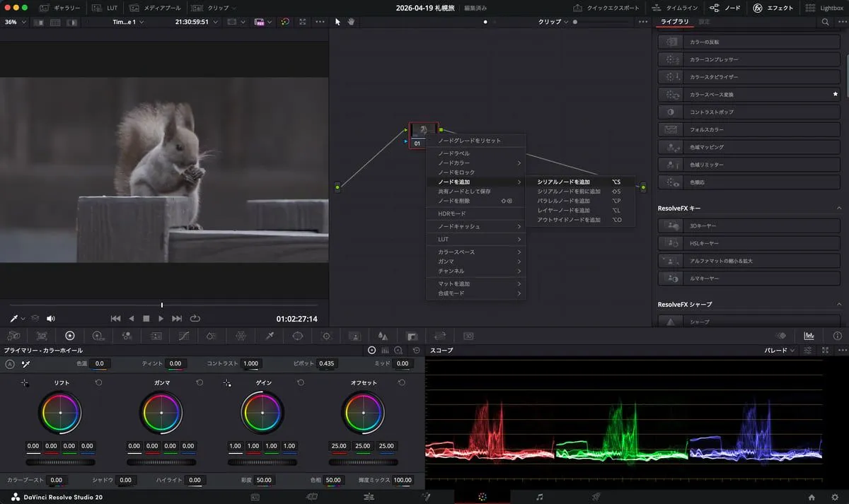Select the qualifier eyedropper palette icon
The width and height of the screenshot is (849, 504).
pos(270,336)
